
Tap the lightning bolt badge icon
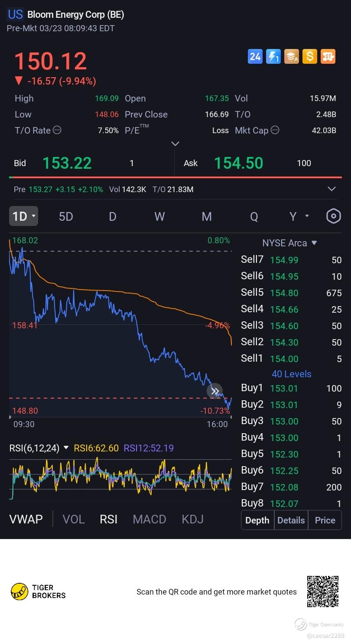click(x=273, y=56)
